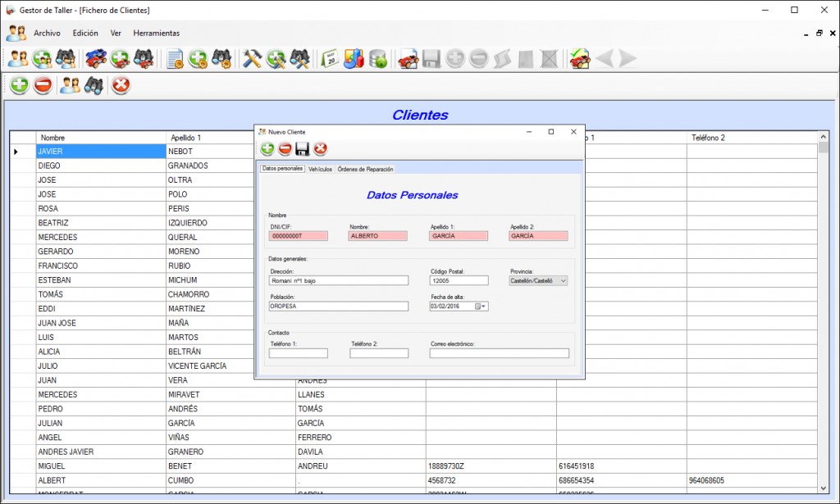840x504 pixels.
Task: Click the grayed-out left arrow in main toolbar
Action: coord(605,59)
